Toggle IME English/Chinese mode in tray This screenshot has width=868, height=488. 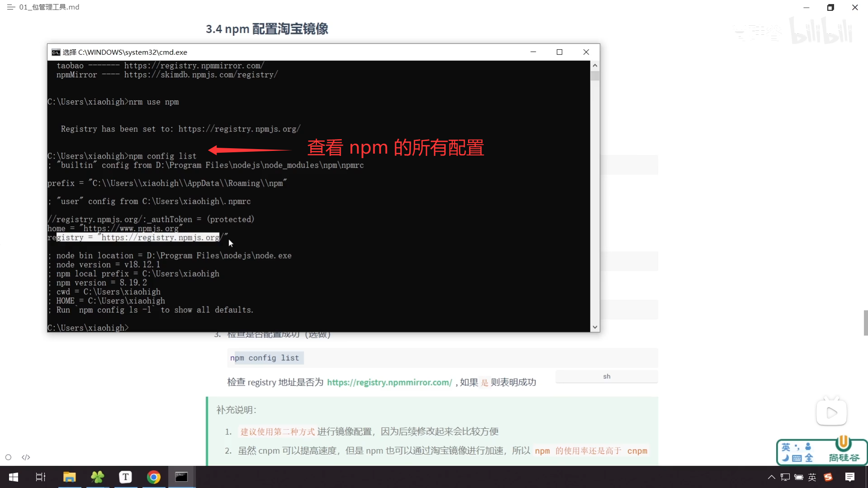(x=812, y=477)
